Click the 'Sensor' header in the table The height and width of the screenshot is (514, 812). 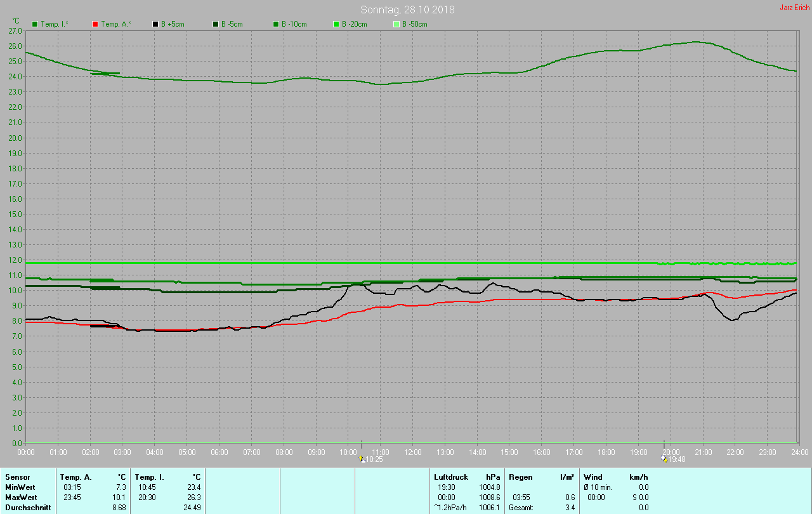point(17,477)
